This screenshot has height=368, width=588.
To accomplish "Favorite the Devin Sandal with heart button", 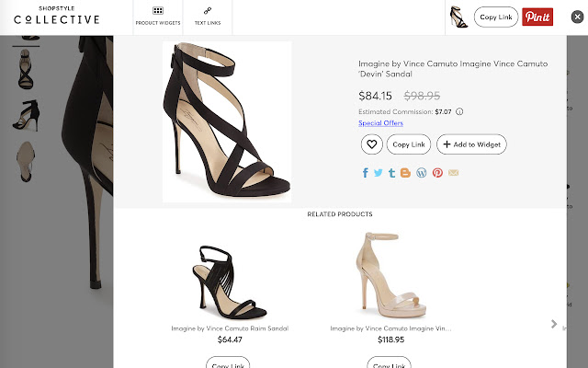I will [371, 144].
